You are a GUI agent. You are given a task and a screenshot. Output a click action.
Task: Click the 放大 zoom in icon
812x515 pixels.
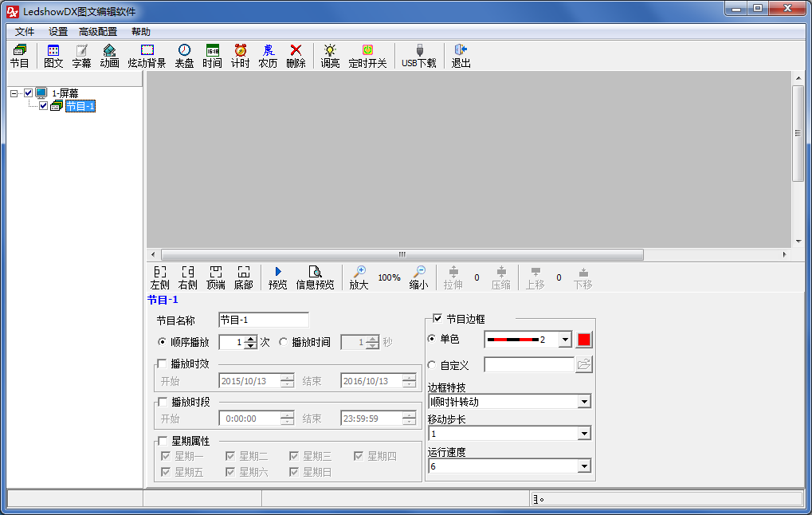(359, 277)
